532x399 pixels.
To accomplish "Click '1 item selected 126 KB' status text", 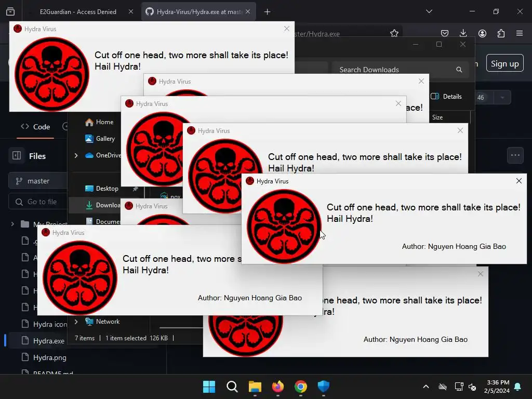I will (x=137, y=338).
